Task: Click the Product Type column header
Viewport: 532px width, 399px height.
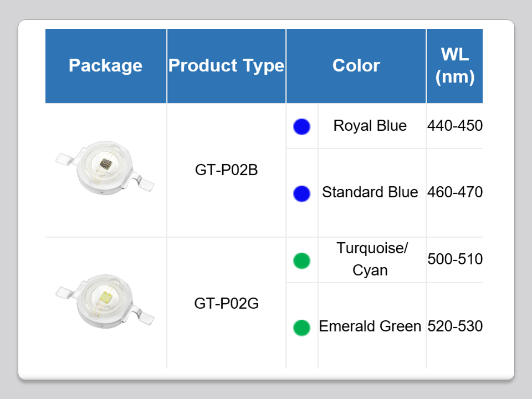Action: pyautogui.click(x=226, y=65)
